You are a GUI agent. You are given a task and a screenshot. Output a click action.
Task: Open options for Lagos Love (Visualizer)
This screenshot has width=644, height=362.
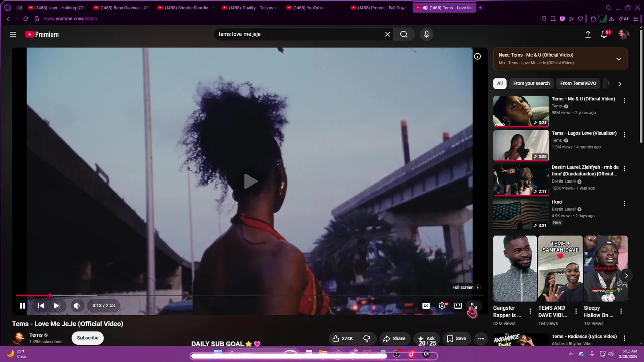point(624,135)
